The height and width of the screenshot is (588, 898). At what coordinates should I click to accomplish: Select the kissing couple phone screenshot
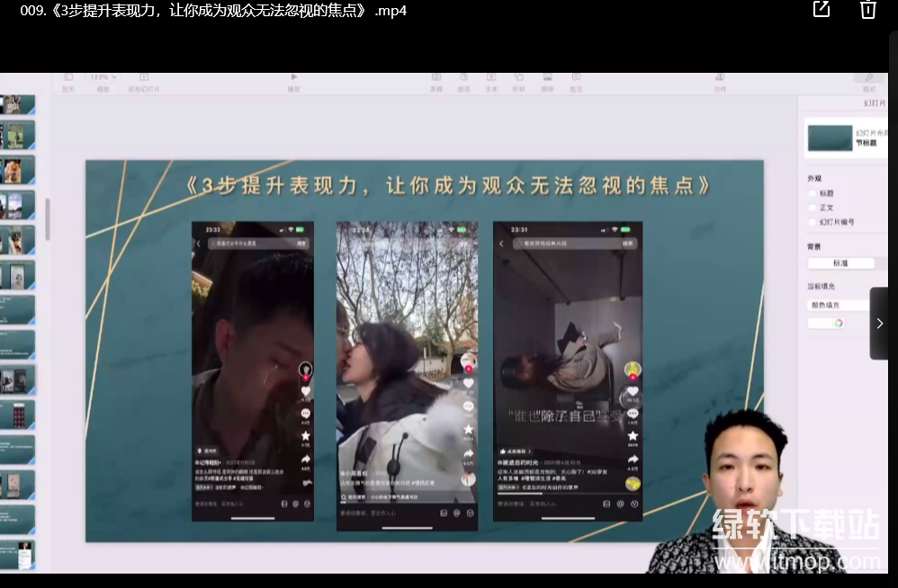pos(408,377)
